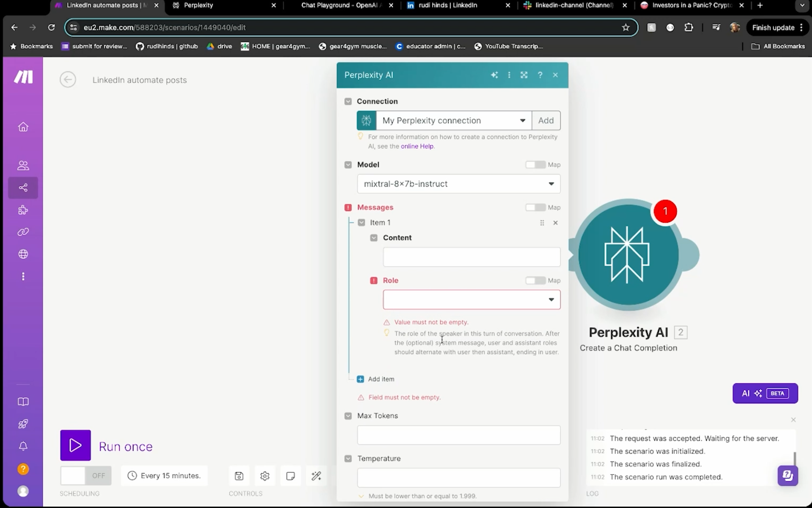Open Connections link icon in sidebar
The width and height of the screenshot is (812, 508).
(x=23, y=232)
